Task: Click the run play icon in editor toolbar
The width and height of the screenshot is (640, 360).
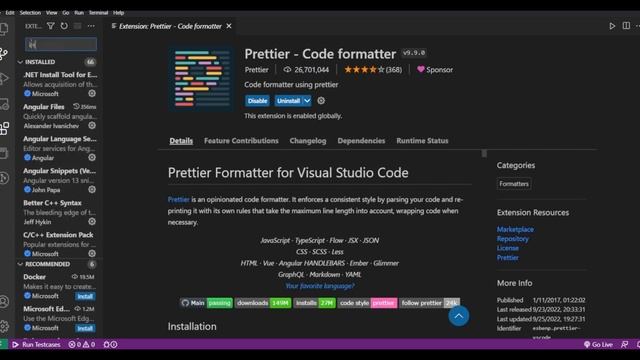Action: [x=612, y=26]
